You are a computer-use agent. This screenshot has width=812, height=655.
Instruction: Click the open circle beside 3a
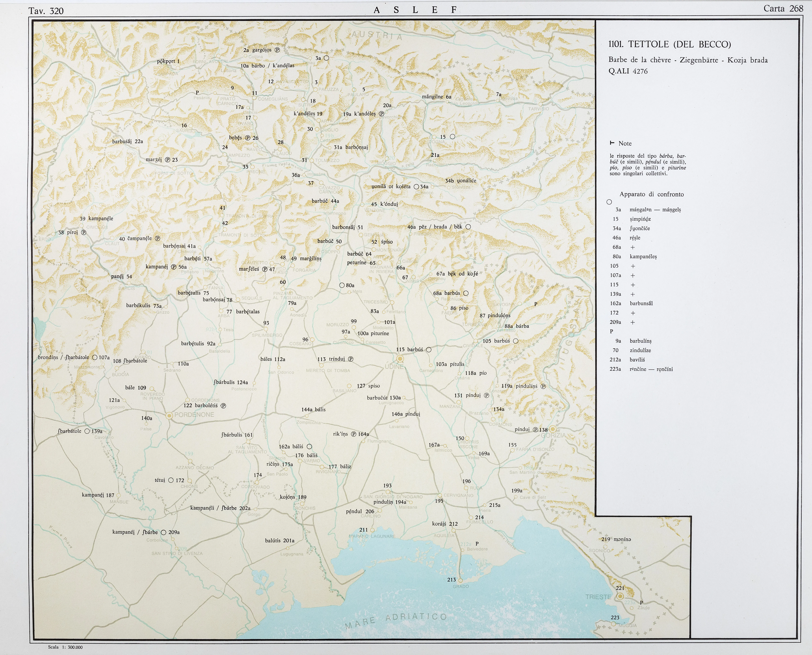pyautogui.click(x=327, y=58)
